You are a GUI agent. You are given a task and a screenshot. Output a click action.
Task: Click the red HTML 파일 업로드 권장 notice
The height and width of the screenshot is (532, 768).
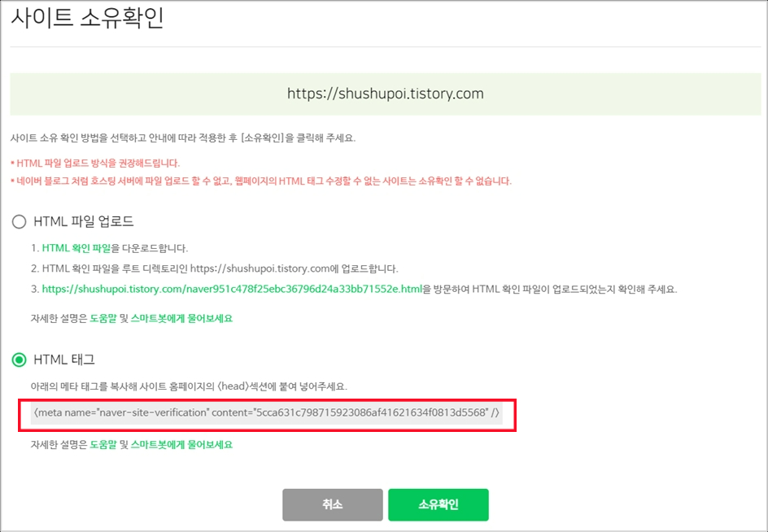95,164
